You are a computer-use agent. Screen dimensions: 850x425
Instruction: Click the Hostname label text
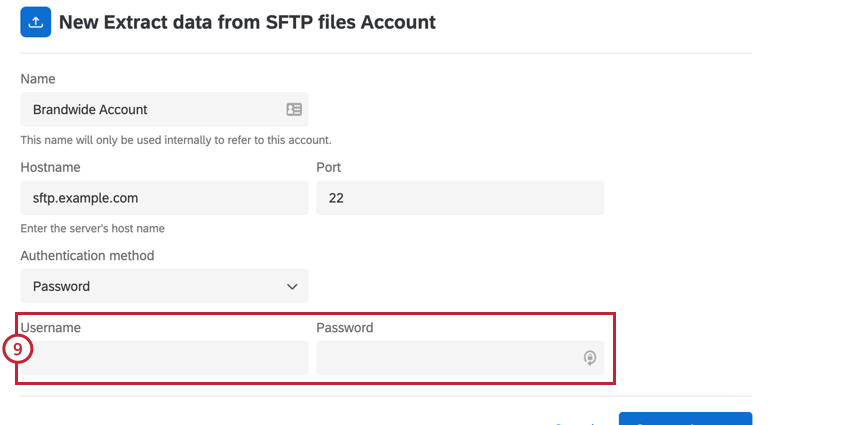coord(50,167)
